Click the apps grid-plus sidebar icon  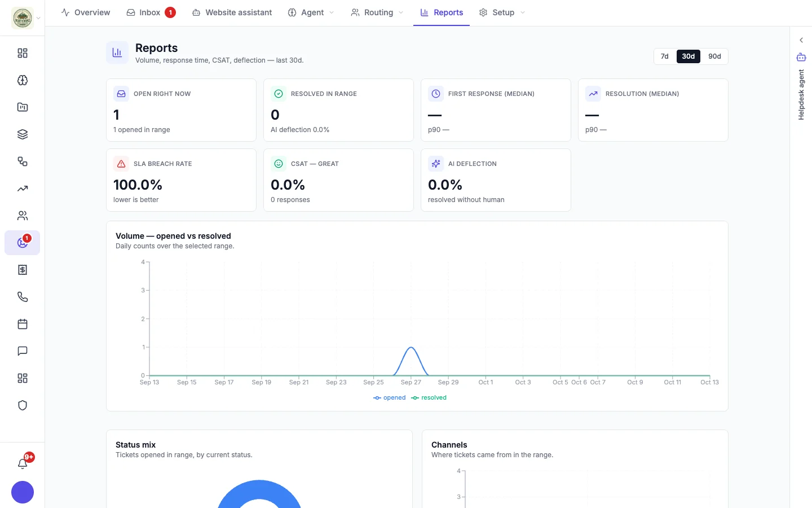pos(23,378)
